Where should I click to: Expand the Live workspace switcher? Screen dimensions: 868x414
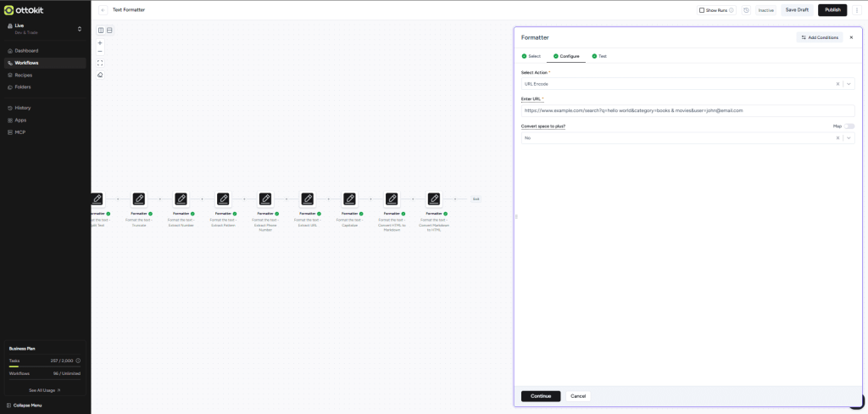[79, 29]
